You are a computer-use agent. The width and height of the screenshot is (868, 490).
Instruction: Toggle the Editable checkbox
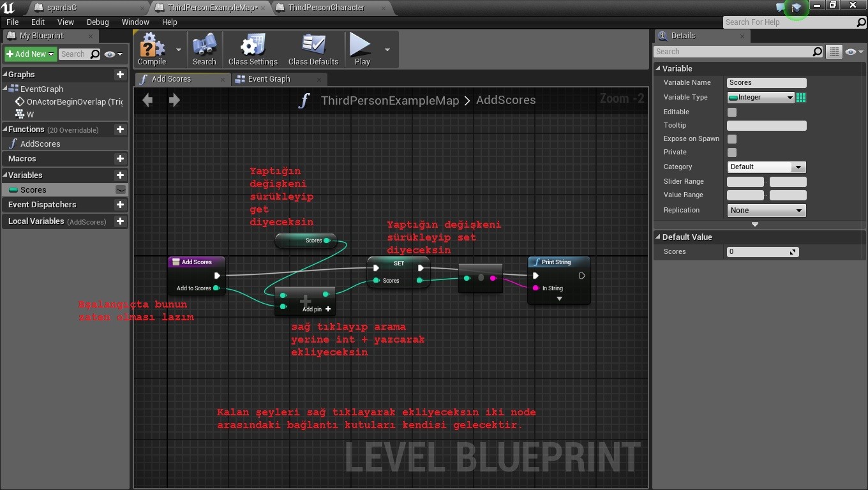(x=732, y=112)
